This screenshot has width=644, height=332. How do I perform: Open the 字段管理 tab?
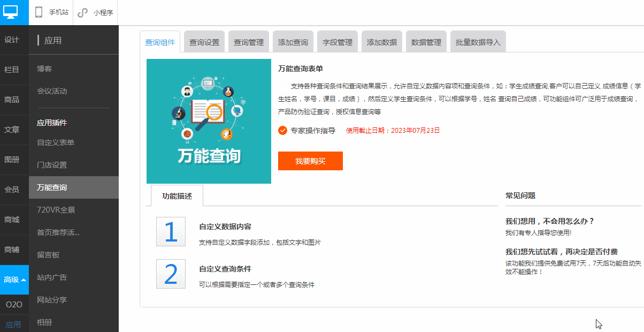[x=338, y=42]
